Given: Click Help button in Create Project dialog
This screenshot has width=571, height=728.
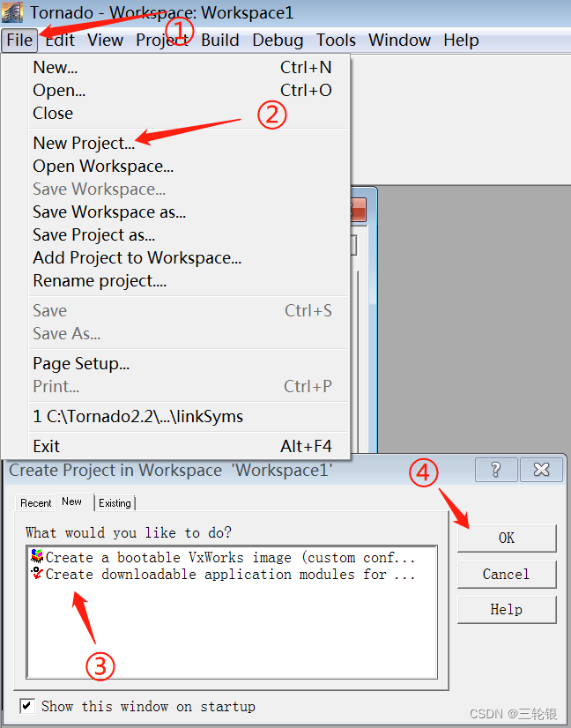Looking at the screenshot, I should [507, 610].
